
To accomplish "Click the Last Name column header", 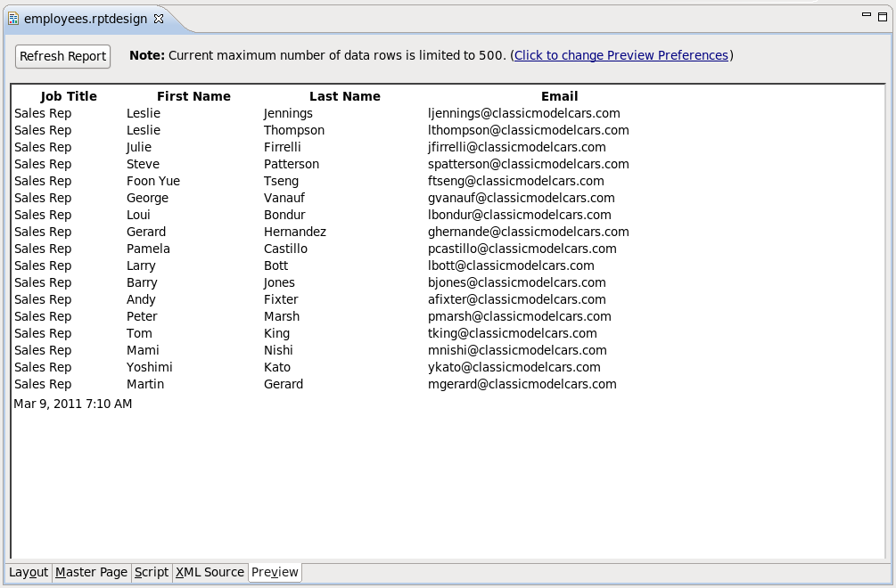I will [x=344, y=96].
